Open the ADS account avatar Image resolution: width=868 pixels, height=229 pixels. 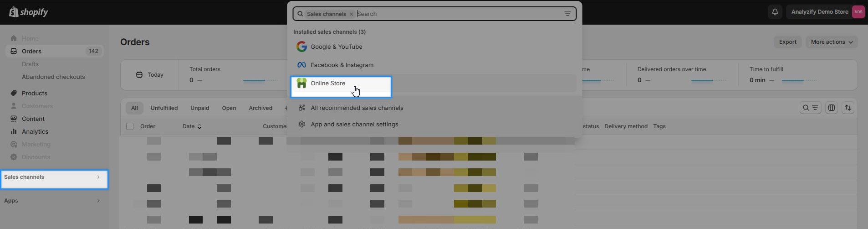click(x=858, y=12)
